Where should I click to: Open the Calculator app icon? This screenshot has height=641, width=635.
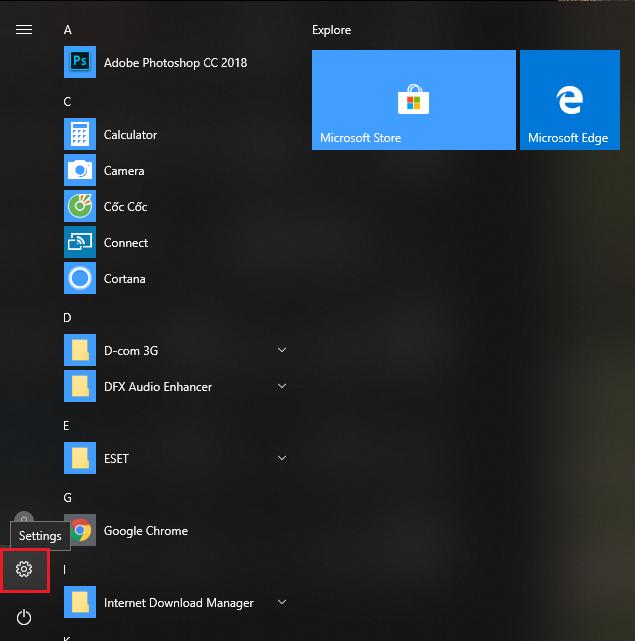tap(80, 134)
